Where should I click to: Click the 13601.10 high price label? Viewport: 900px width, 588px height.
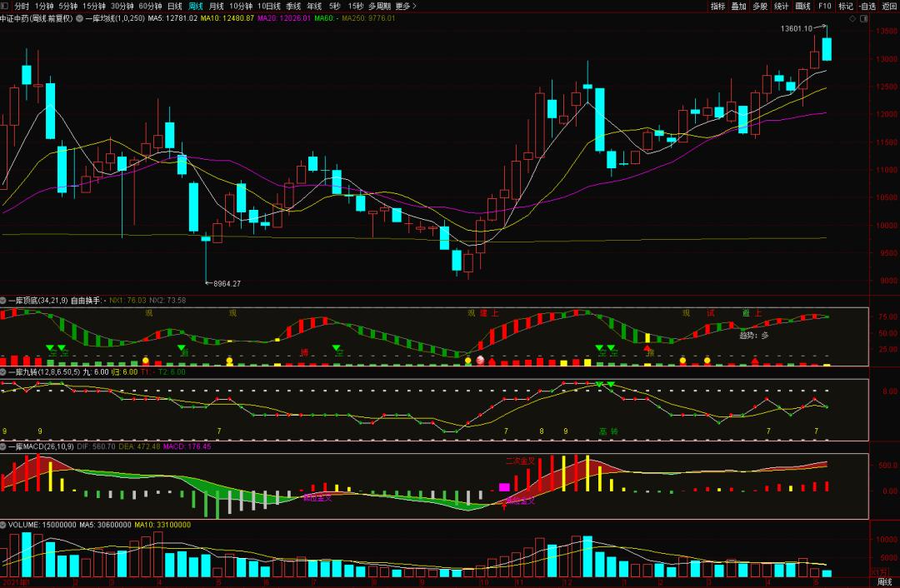(x=796, y=28)
